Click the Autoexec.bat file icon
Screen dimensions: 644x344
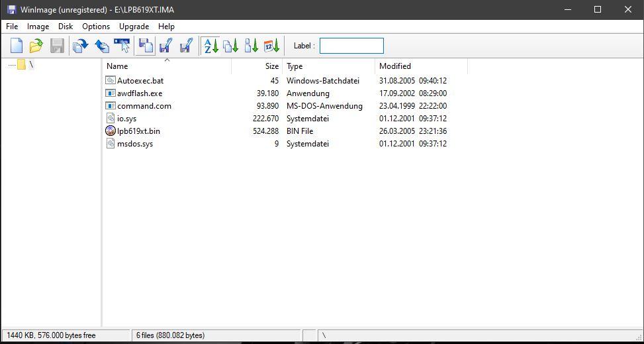point(111,81)
